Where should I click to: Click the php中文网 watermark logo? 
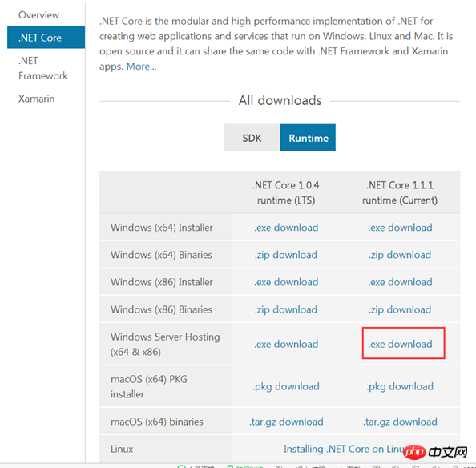point(435,452)
